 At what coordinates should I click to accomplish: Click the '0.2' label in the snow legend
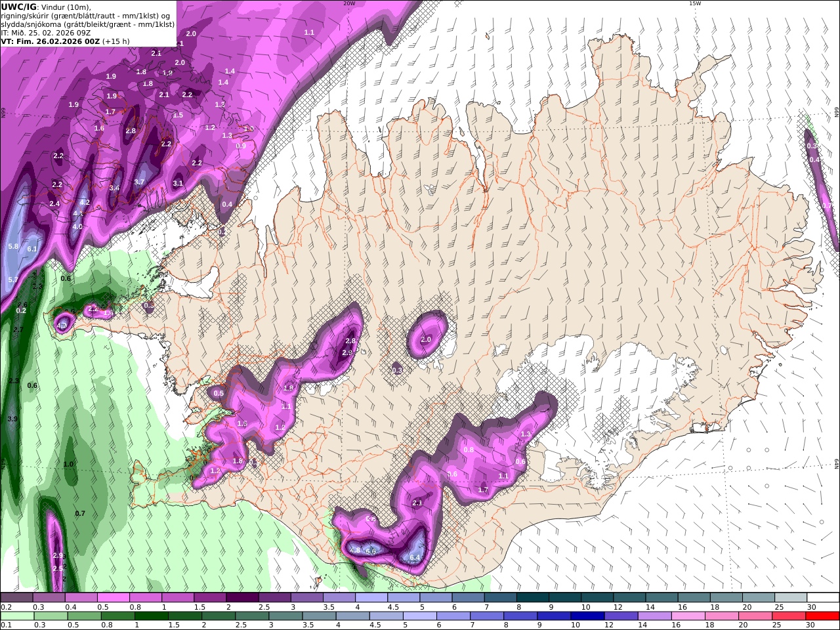(6, 607)
